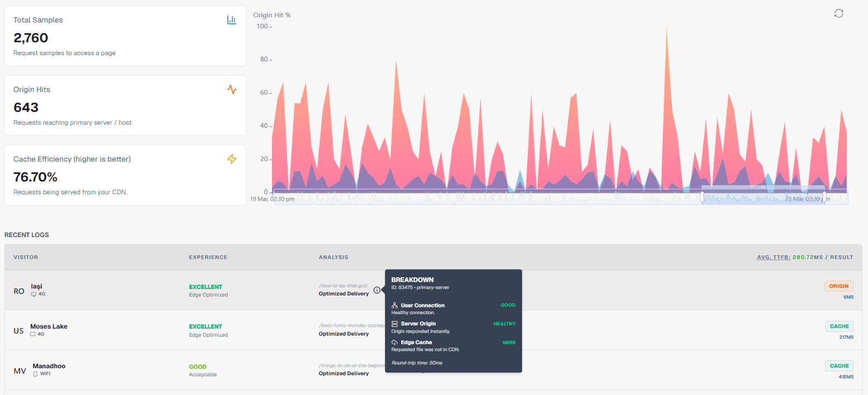
Task: Click the AVG. TTFB header label
Action: [773, 257]
